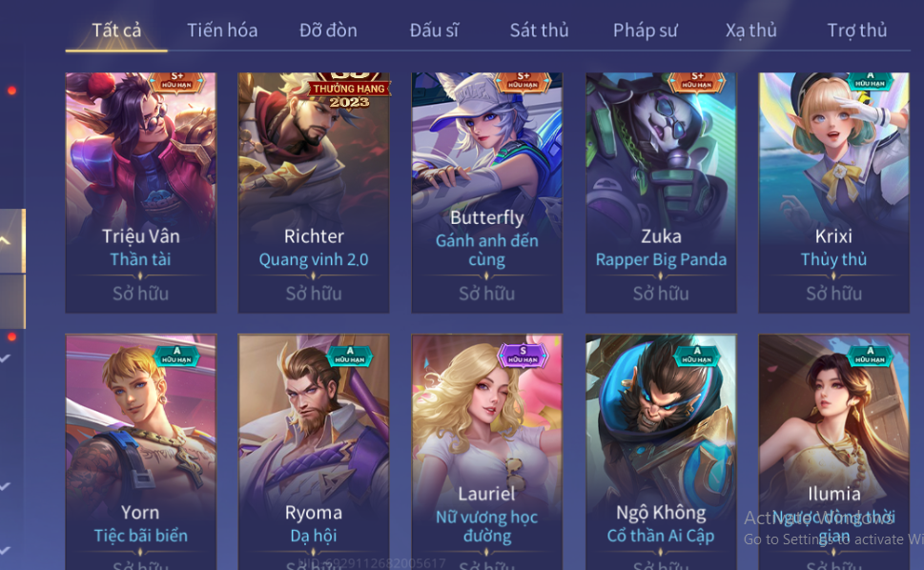Screen dimensions: 924x570
Task: Click the S+ badge on Zuka card
Action: [697, 82]
